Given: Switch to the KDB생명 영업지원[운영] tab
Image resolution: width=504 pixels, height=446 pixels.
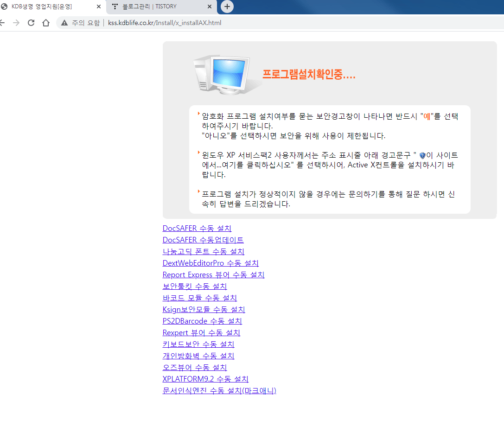Looking at the screenshot, I should (52, 7).
